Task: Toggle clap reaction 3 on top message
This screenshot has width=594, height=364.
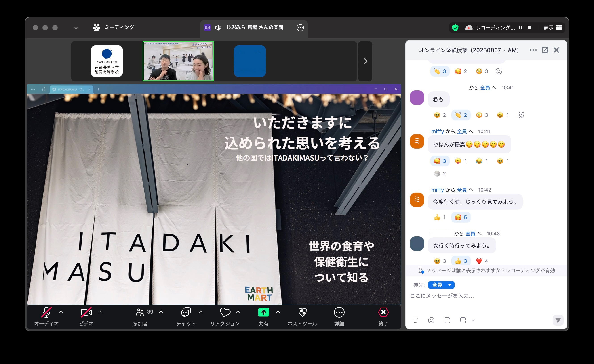Action: (440, 71)
